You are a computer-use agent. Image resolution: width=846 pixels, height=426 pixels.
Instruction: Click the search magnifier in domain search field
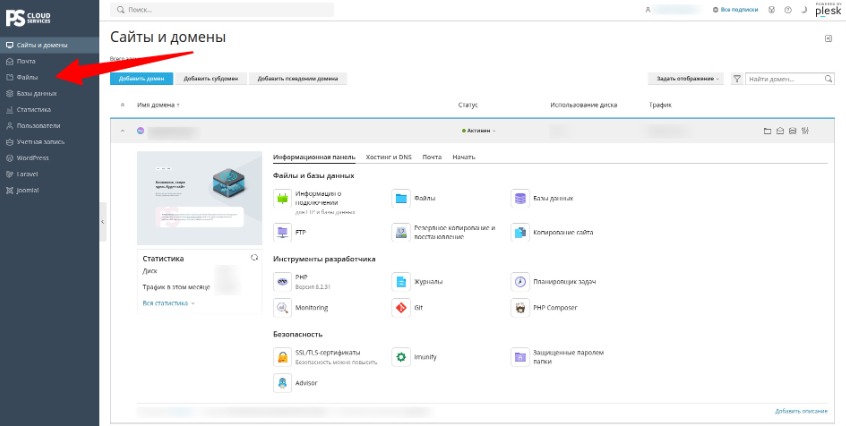click(x=828, y=79)
